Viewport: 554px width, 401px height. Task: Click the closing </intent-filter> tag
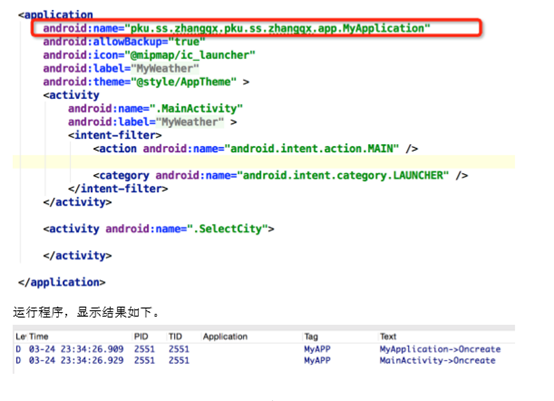[118, 189]
